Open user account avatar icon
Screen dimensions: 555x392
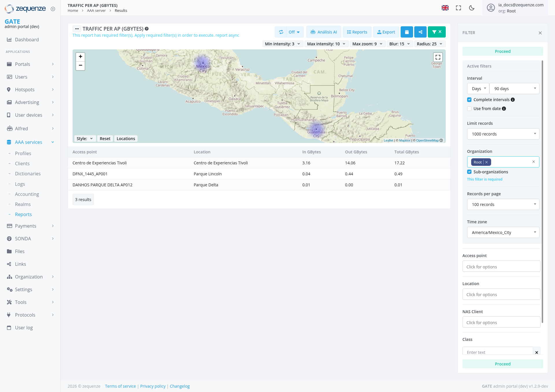pos(491,8)
